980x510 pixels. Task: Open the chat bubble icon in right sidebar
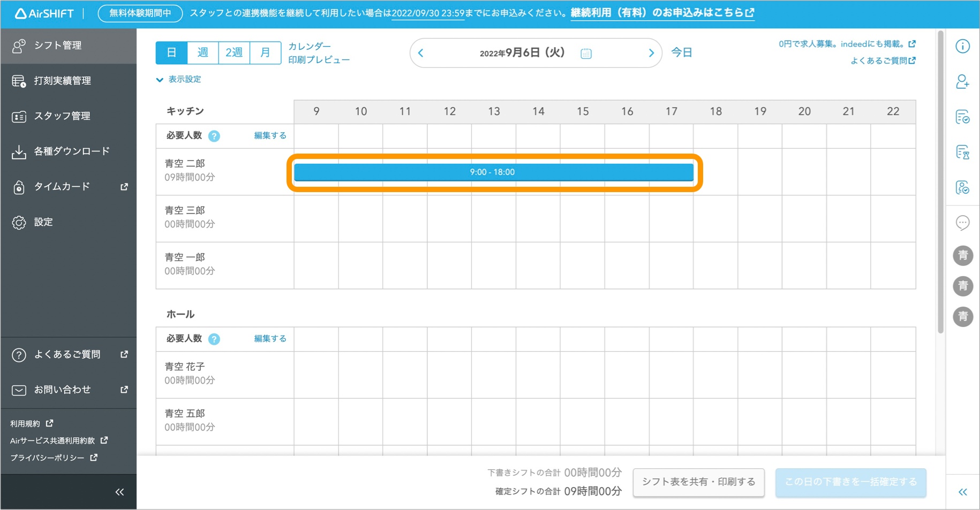pyautogui.click(x=962, y=223)
